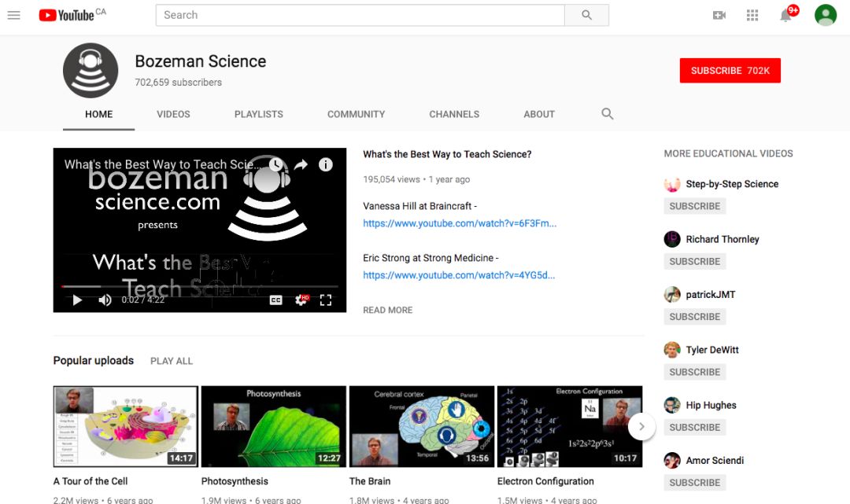Subscribe to Bozeman Science
The image size is (850, 504).
pos(730,71)
